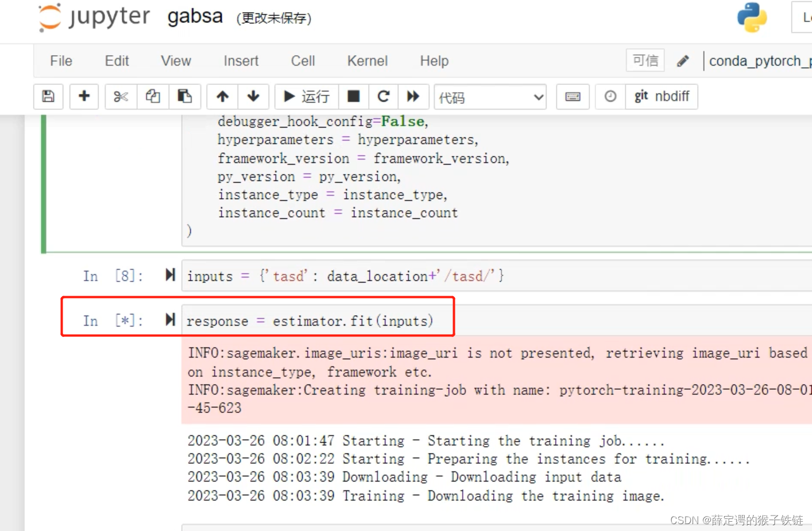Cut selected cells with scissors icon
812x531 pixels.
coord(121,96)
